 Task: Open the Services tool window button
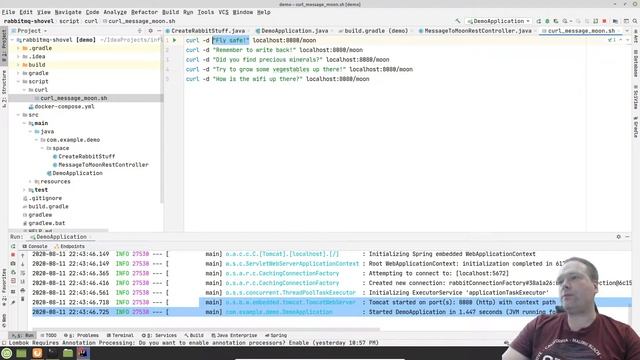tap(159, 335)
